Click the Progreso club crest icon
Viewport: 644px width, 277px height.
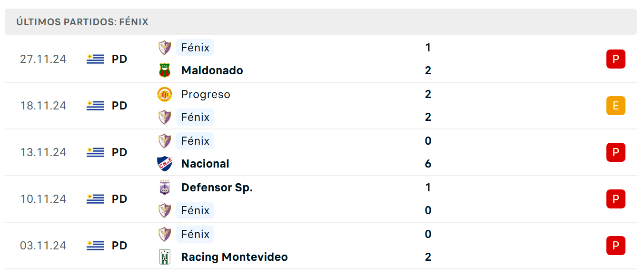coord(165,94)
